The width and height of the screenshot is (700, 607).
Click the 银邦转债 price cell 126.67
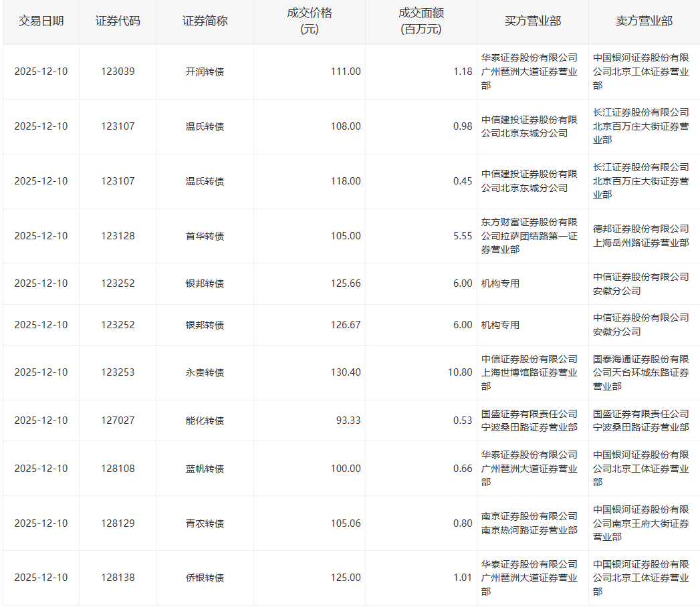pos(345,325)
